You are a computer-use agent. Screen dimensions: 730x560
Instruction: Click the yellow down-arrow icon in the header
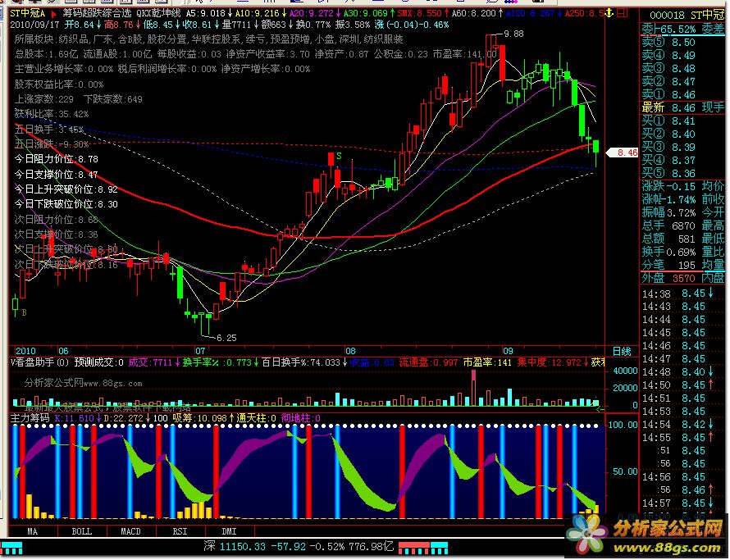[x=608, y=13]
